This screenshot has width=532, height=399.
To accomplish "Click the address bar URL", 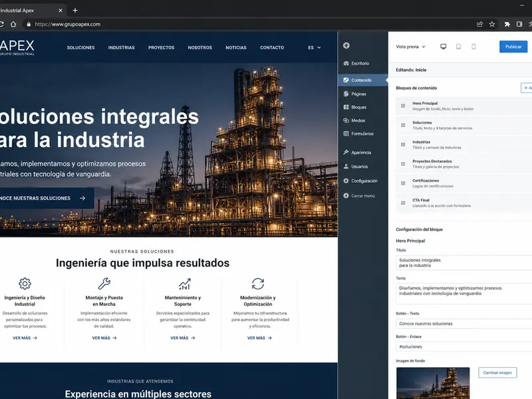I will coord(68,24).
